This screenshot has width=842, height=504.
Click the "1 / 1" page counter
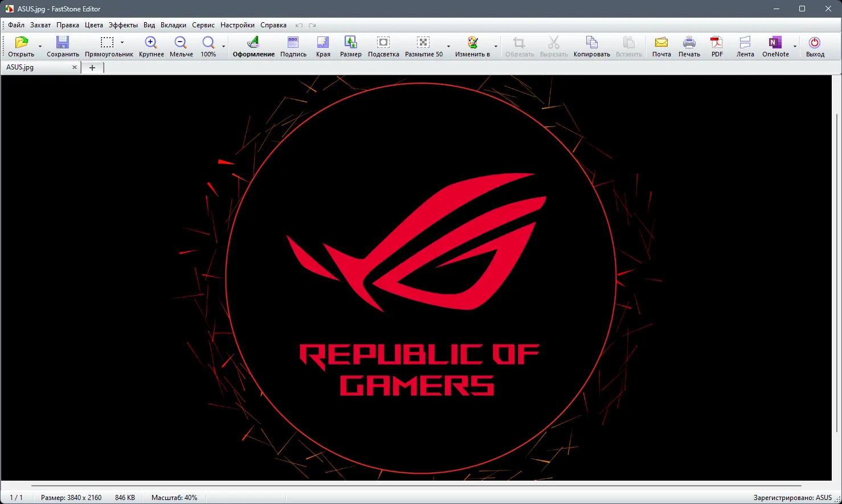[x=17, y=498]
